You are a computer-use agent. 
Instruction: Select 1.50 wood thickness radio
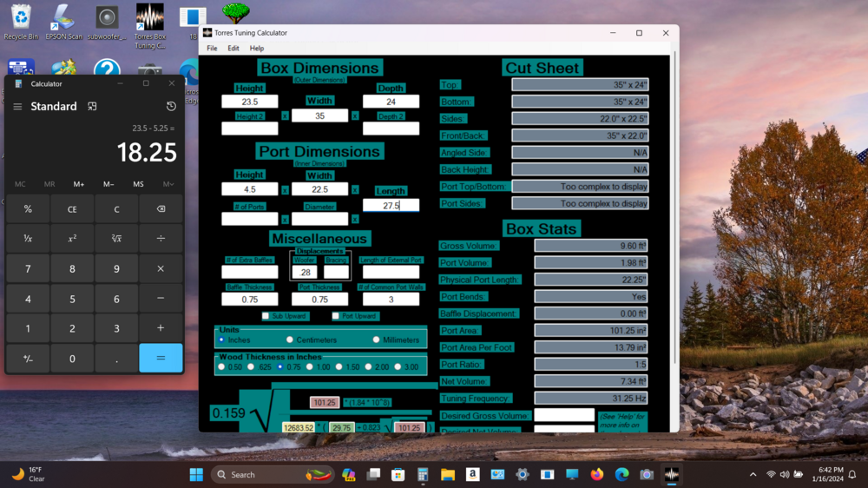coord(339,366)
